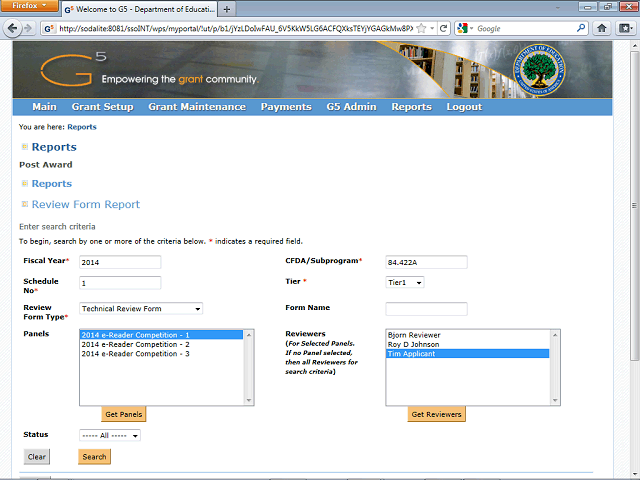Open the G5 Admin menu
This screenshot has height=480, width=640.
(351, 107)
